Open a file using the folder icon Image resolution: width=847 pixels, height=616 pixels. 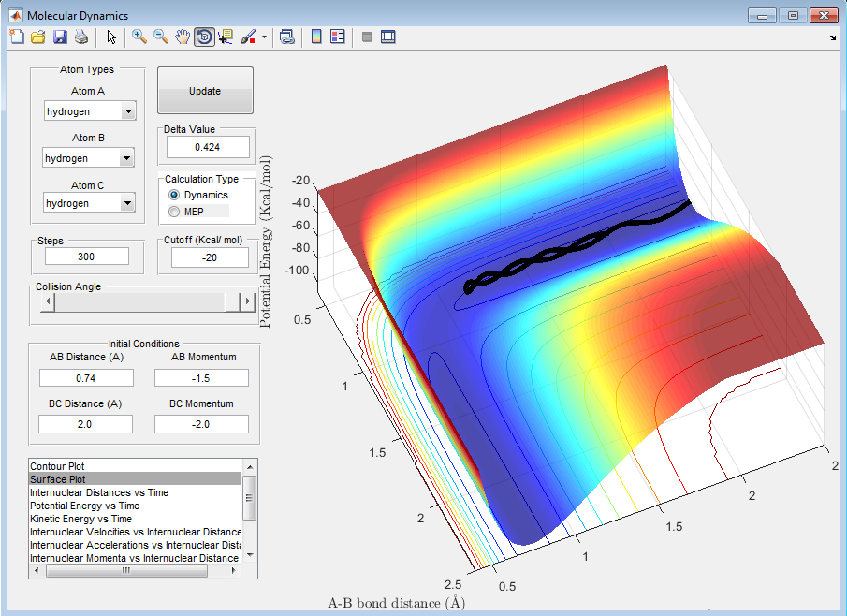38,37
